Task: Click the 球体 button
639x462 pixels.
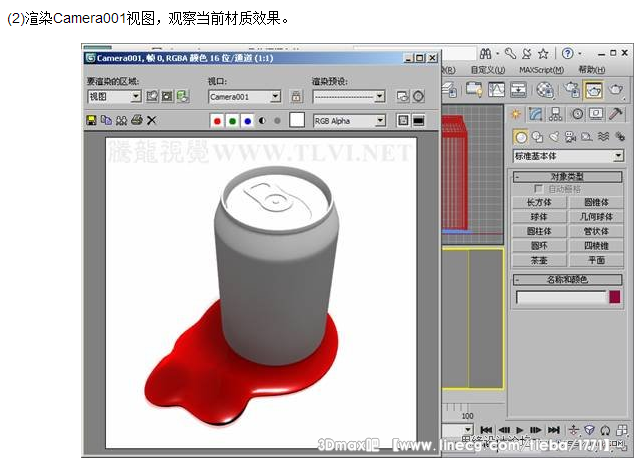Action: pyautogui.click(x=539, y=217)
